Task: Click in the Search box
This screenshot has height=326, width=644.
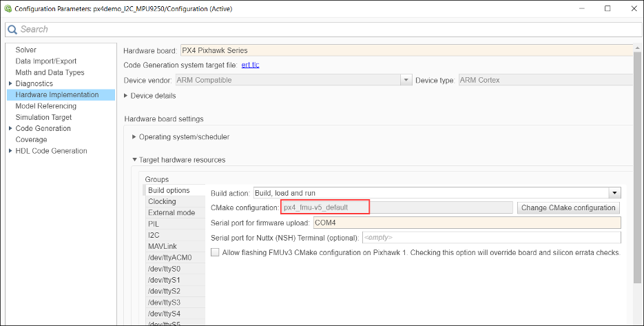Action: (324, 30)
